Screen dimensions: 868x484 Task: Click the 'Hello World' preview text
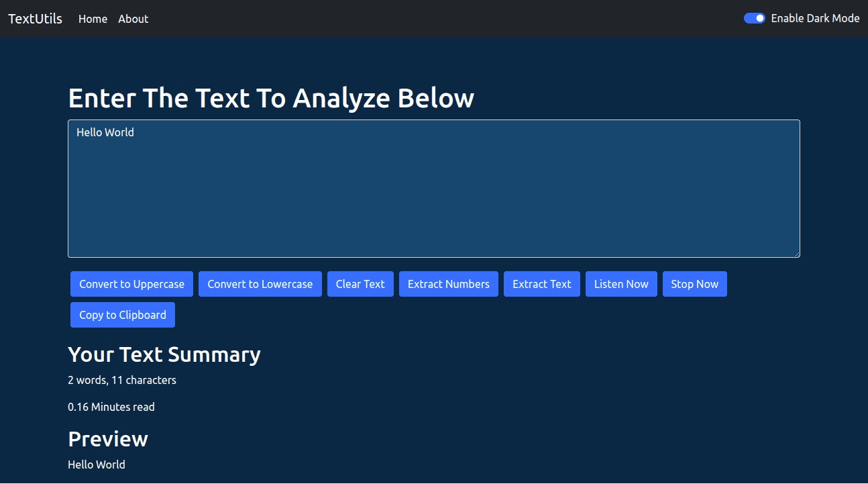(96, 465)
